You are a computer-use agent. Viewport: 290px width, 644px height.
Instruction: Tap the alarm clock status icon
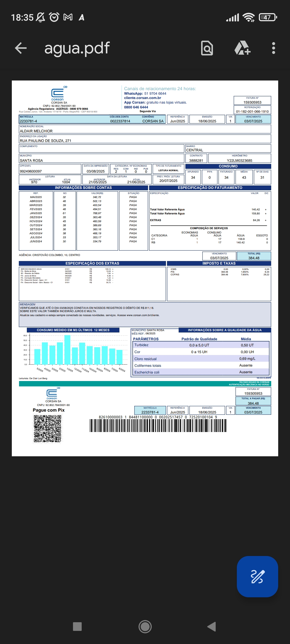[x=54, y=17]
